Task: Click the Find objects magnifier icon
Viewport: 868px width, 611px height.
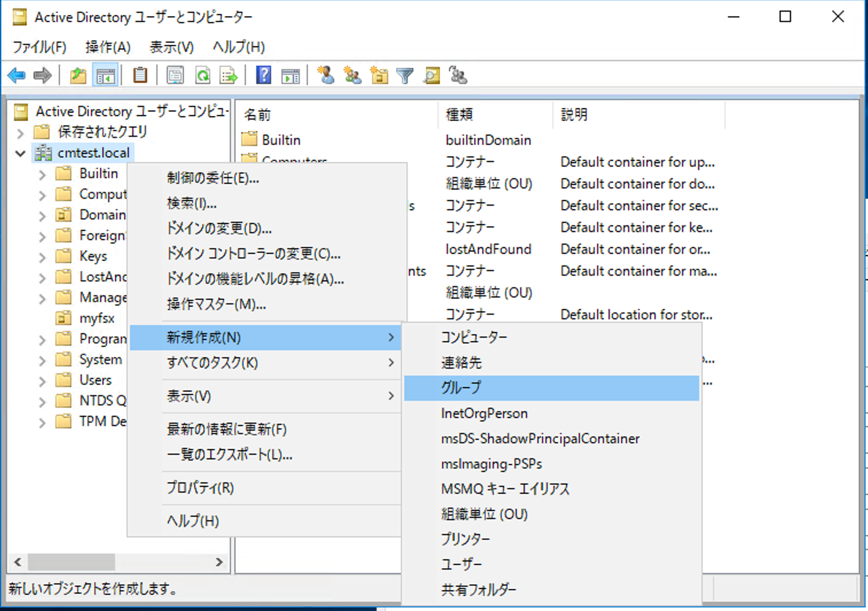Action: click(x=432, y=75)
